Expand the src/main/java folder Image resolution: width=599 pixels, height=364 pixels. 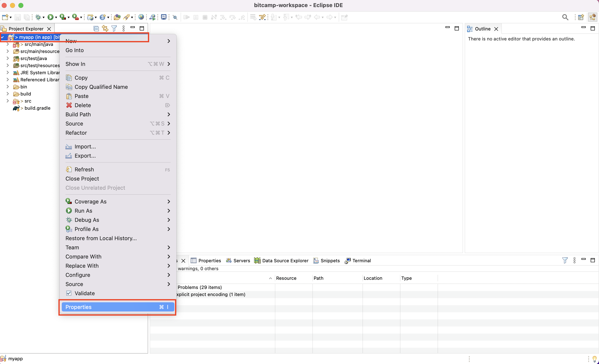(8, 44)
